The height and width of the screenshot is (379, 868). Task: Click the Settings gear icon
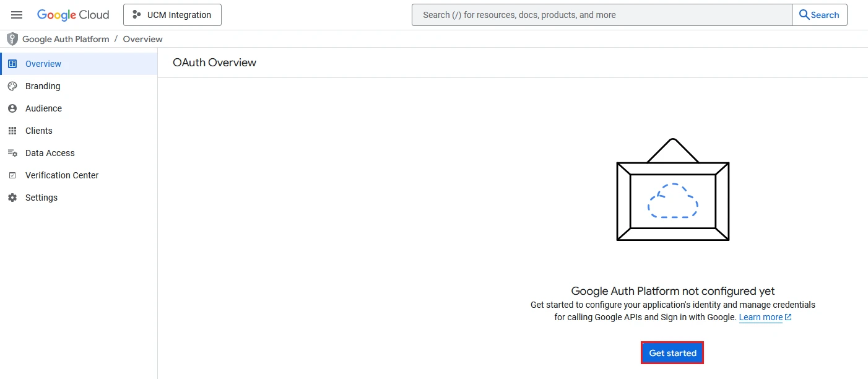click(12, 198)
